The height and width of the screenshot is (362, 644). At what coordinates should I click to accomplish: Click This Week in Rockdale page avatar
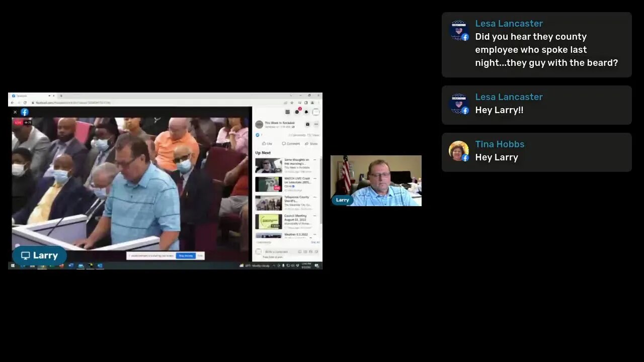[259, 124]
